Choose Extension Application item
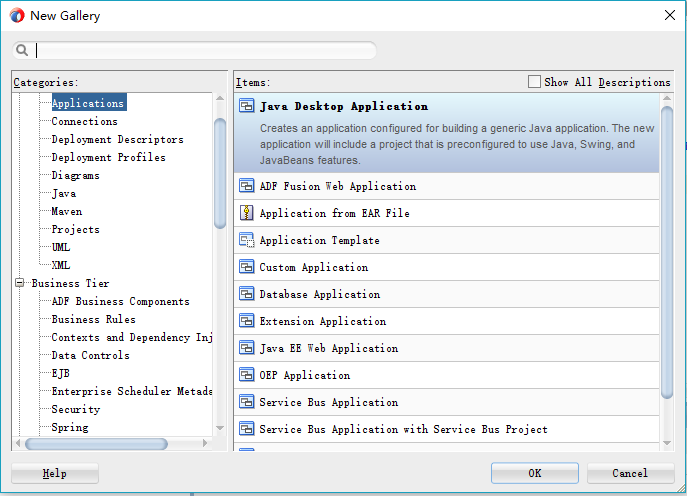Viewport: 687px width, 496px height. click(x=446, y=321)
